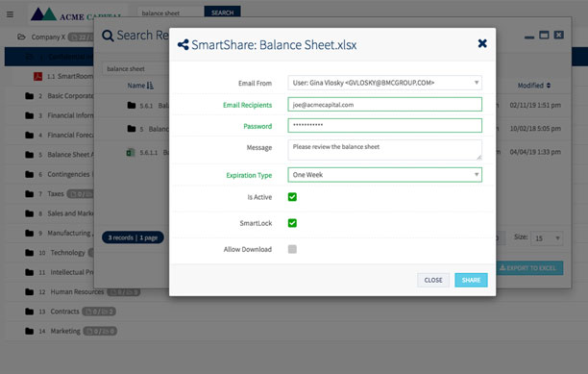Close the Search Results window
Screen dimensions: 588x374
click(559, 35)
